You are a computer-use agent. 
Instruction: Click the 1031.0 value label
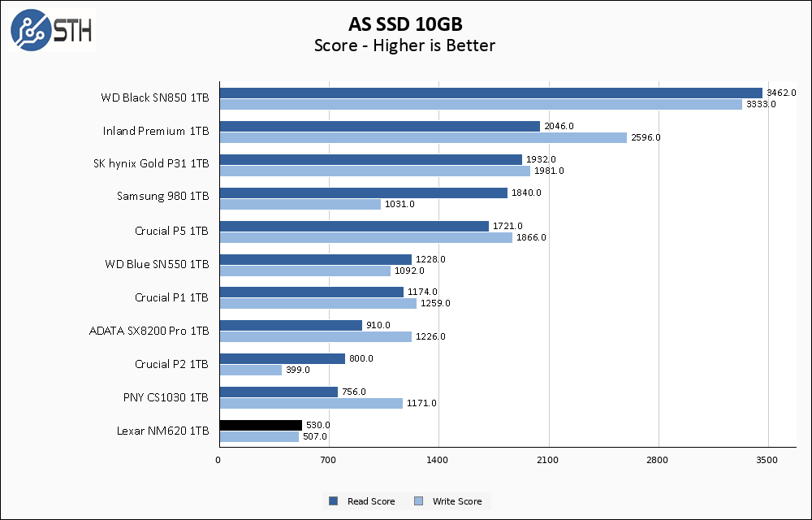[400, 204]
